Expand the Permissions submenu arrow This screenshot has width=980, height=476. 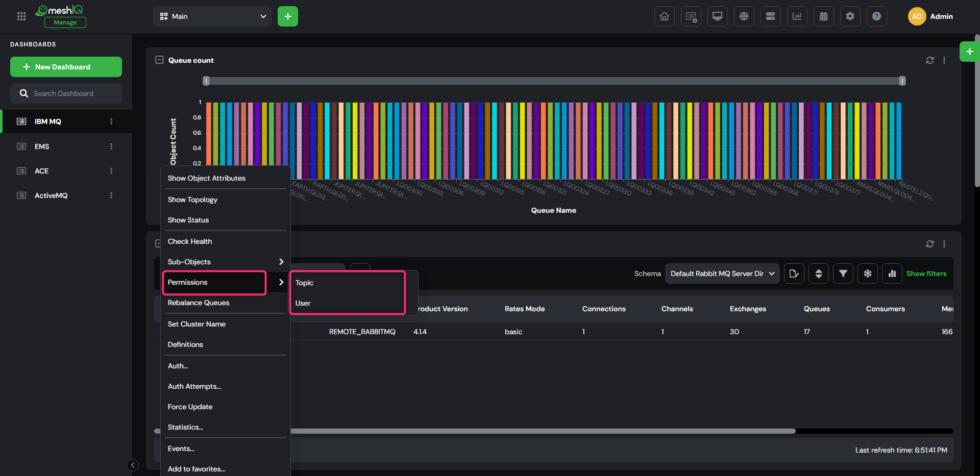tap(281, 282)
